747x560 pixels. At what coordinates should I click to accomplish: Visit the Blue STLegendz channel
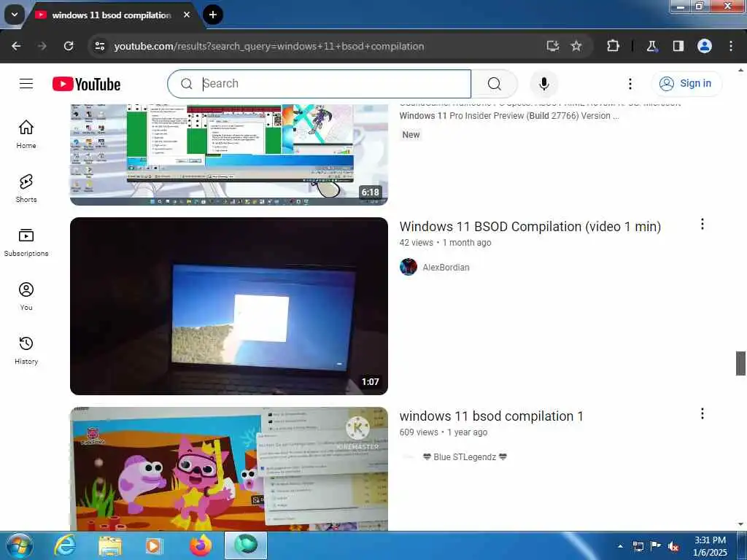click(465, 457)
